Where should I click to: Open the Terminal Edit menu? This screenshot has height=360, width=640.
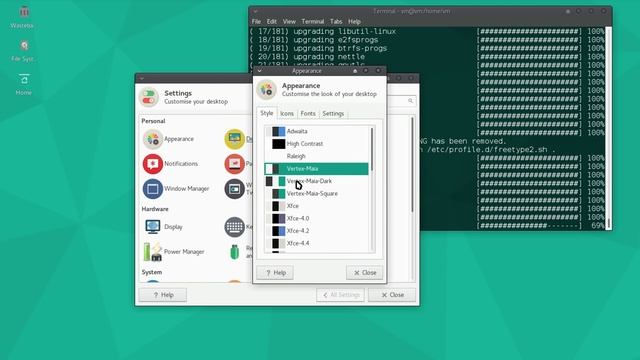[272, 22]
